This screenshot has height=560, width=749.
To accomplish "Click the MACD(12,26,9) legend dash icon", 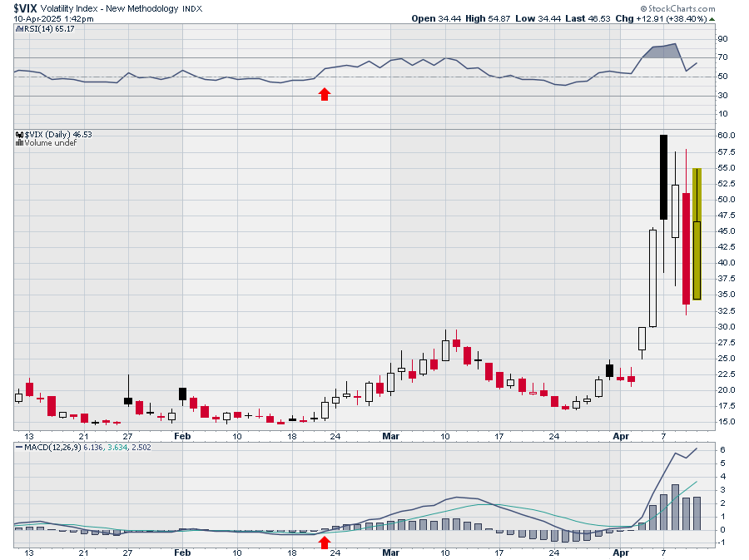I will click(x=17, y=448).
